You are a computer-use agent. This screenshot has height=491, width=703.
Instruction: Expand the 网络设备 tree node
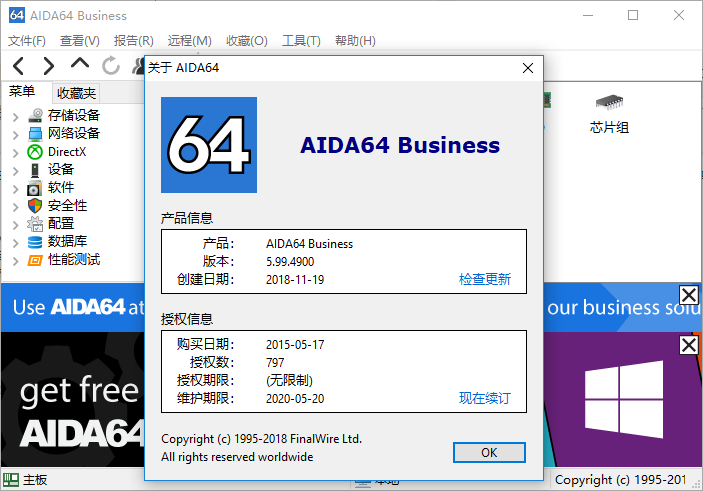[16, 135]
